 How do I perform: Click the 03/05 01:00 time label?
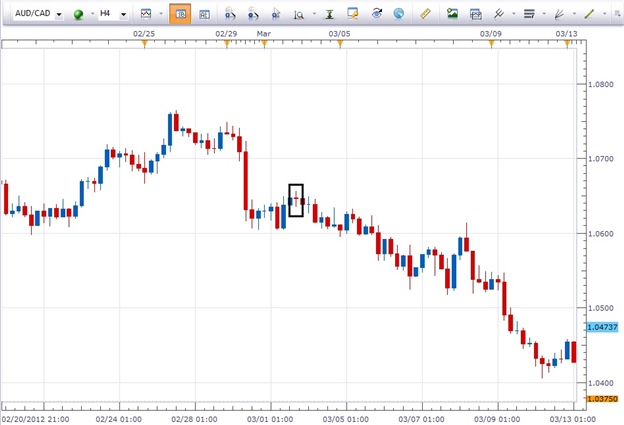click(345, 419)
